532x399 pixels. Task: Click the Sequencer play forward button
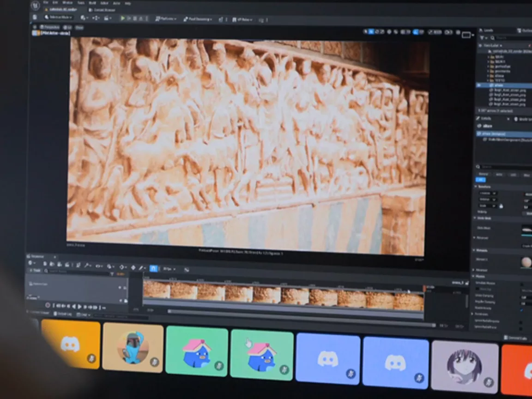coord(80,307)
